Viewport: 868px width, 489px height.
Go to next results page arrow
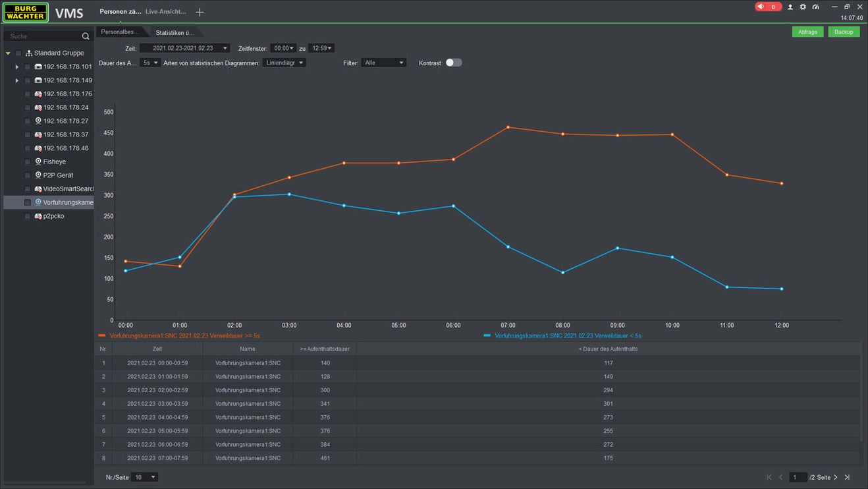coord(836,477)
